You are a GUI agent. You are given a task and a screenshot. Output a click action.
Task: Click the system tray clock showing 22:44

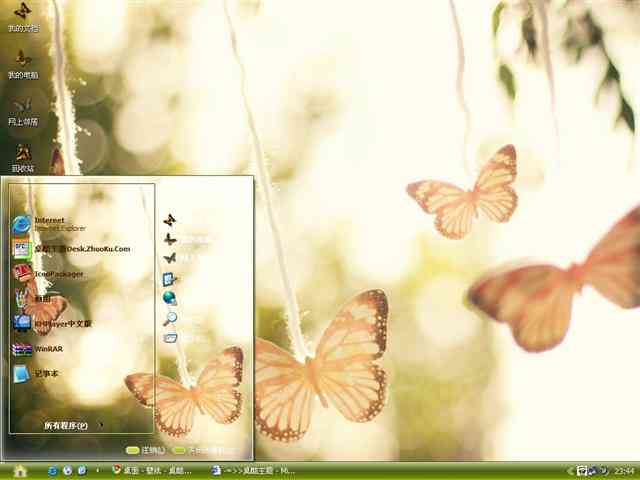click(624, 471)
